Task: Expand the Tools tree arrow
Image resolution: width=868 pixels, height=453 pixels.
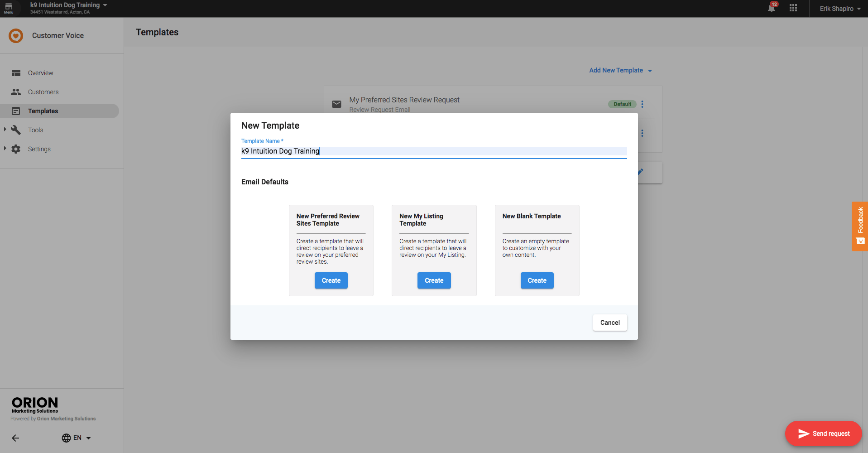Action: [x=5, y=130]
